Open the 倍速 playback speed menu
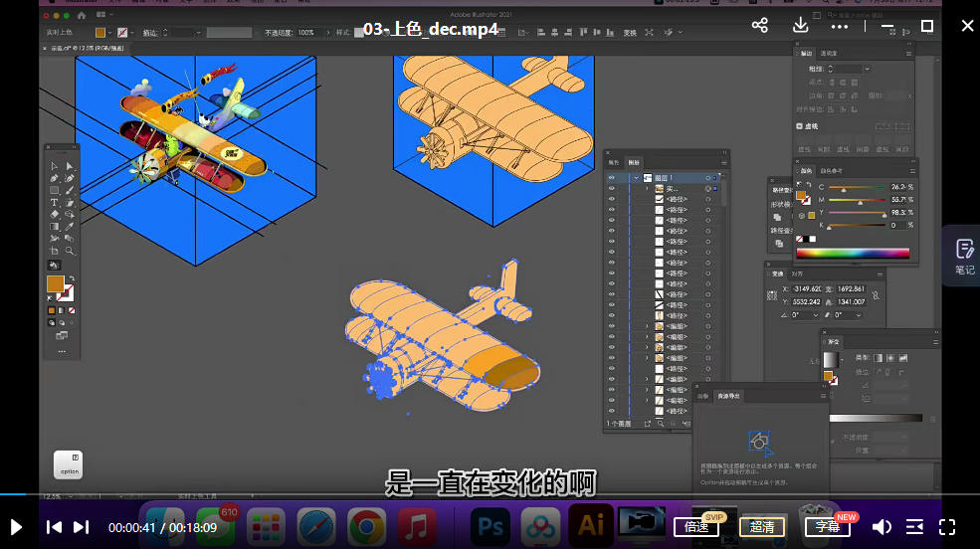The image size is (980, 549). 696,527
